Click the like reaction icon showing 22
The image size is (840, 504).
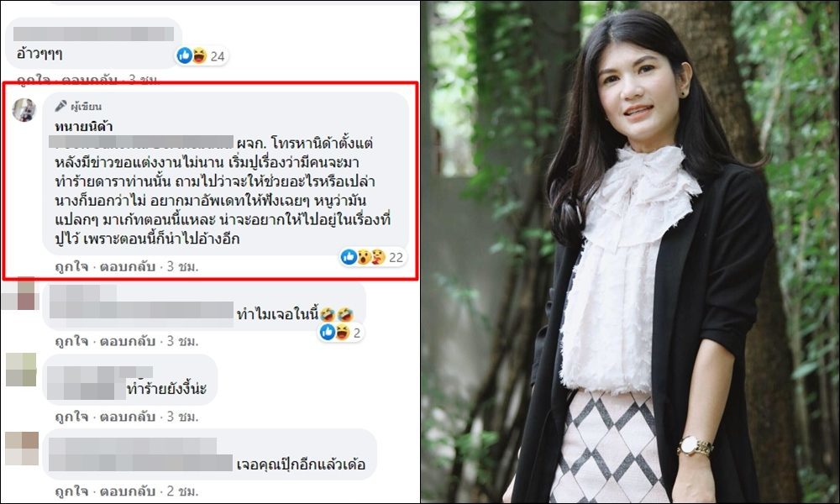click(349, 257)
